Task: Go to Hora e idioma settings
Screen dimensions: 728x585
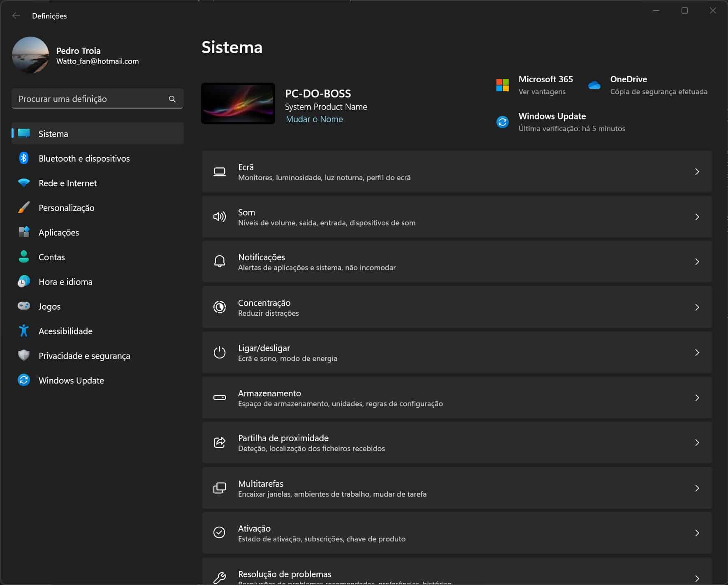Action: [x=65, y=282]
